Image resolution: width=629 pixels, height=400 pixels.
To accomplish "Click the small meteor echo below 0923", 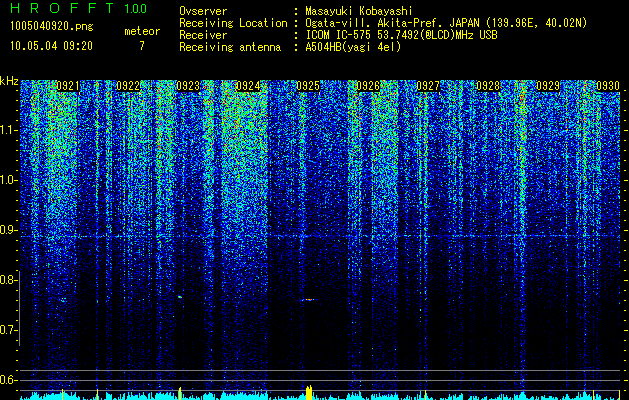I will pos(180,297).
